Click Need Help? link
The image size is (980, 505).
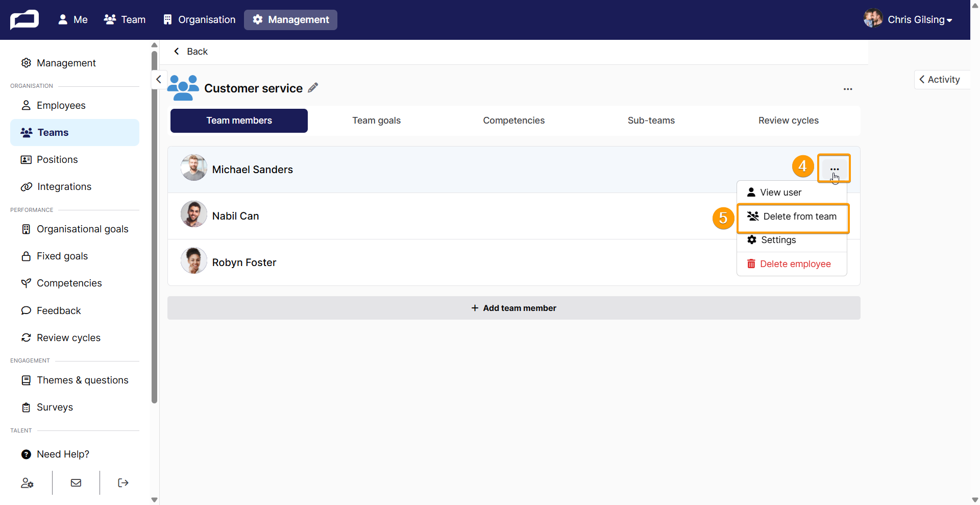[63, 454]
